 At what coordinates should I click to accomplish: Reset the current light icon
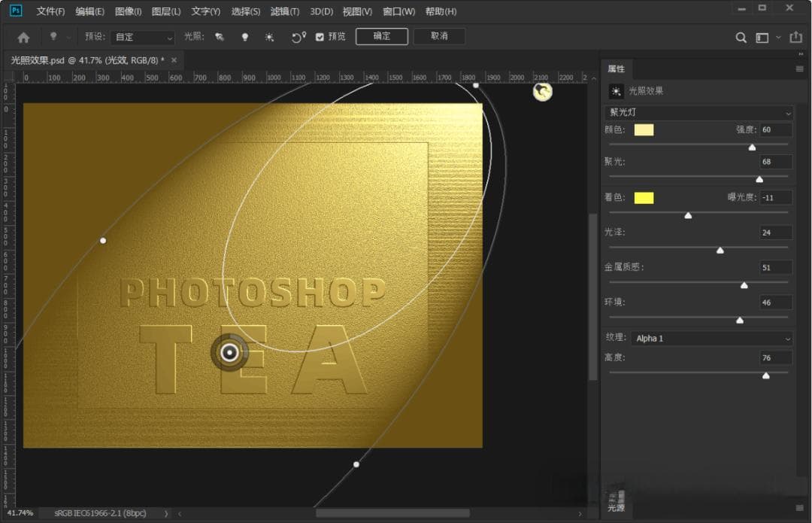[x=298, y=37]
